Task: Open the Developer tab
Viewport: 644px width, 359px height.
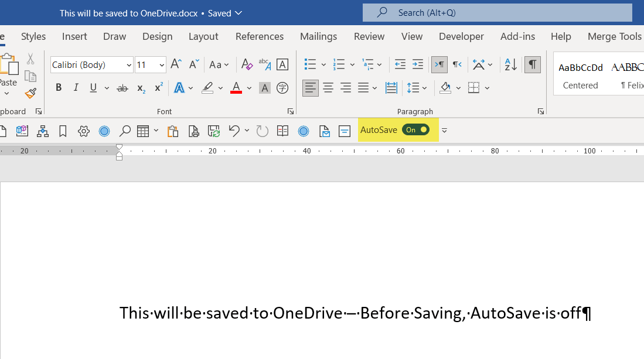Action: pos(461,36)
